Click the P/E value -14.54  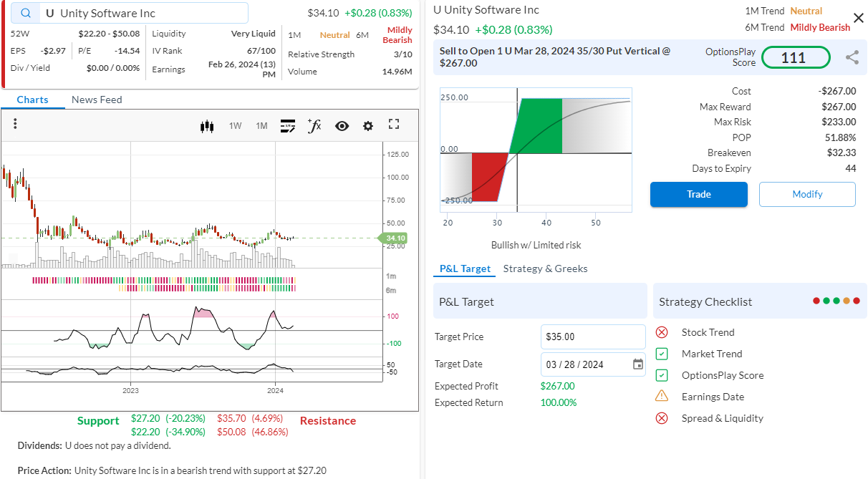coord(127,51)
